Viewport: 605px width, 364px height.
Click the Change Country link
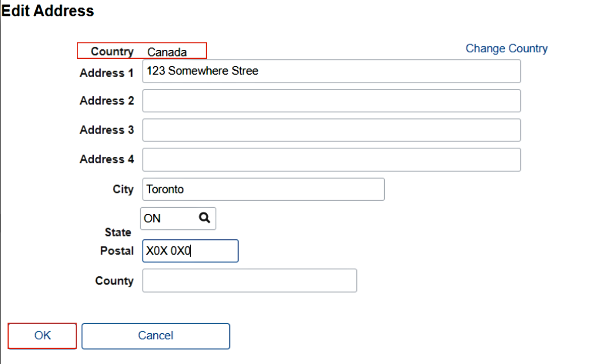pos(506,48)
